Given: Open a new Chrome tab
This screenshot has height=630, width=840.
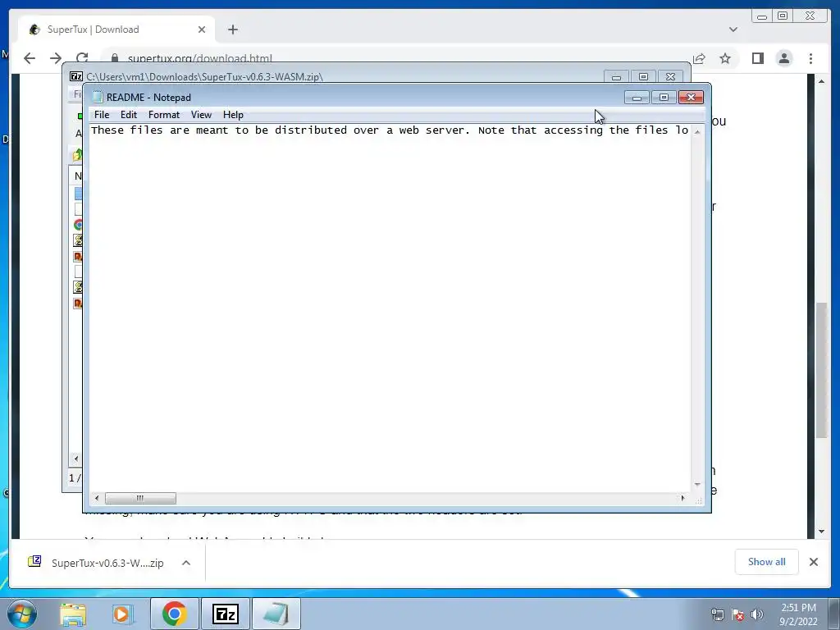Looking at the screenshot, I should (x=232, y=30).
